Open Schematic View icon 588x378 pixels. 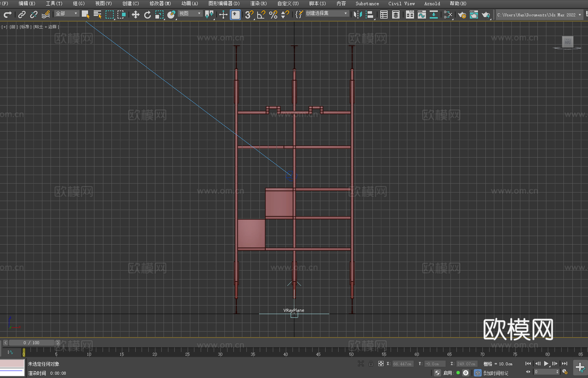[x=433, y=14]
